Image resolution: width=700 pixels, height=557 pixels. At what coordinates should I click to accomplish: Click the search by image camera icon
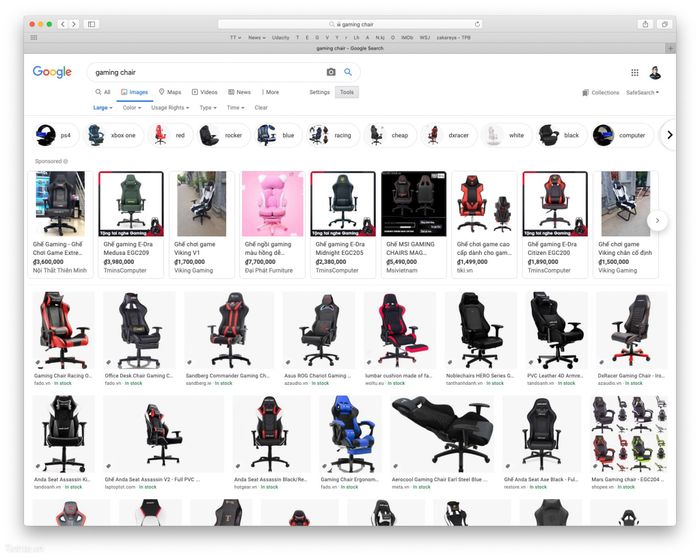(x=331, y=72)
